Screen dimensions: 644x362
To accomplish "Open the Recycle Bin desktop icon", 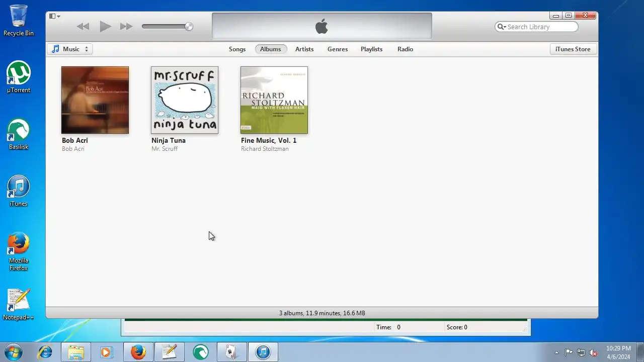I will (x=19, y=21).
